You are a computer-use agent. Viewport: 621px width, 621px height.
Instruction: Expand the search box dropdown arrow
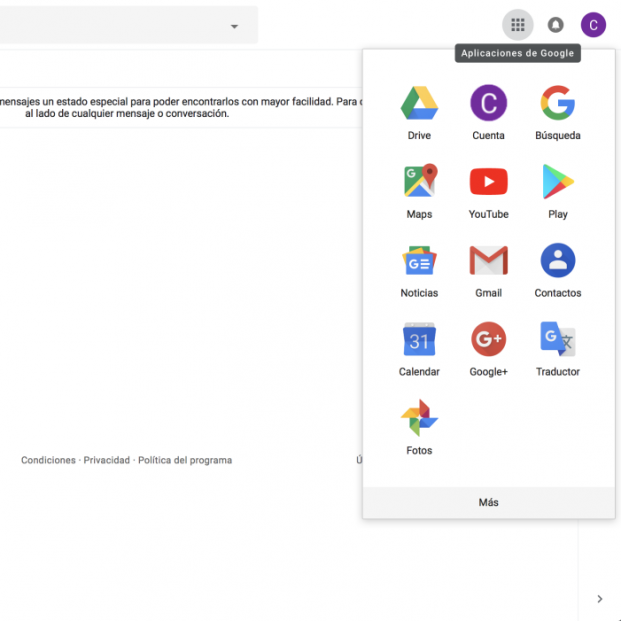pos(234,26)
